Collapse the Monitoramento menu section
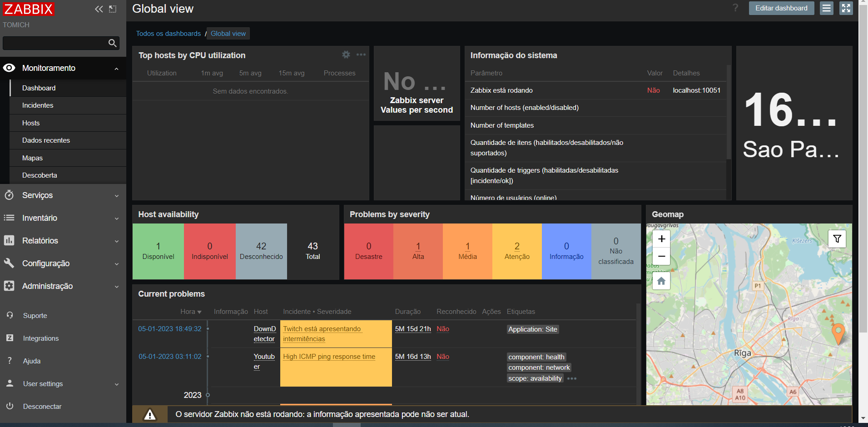 pos(63,68)
